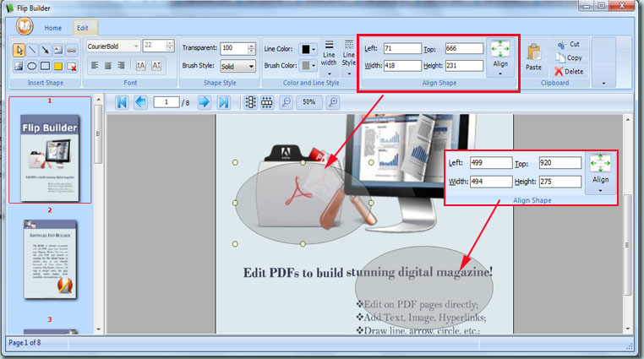Image resolution: width=644 pixels, height=359 pixels.
Task: Open the Line width dropdown
Action: point(329,57)
